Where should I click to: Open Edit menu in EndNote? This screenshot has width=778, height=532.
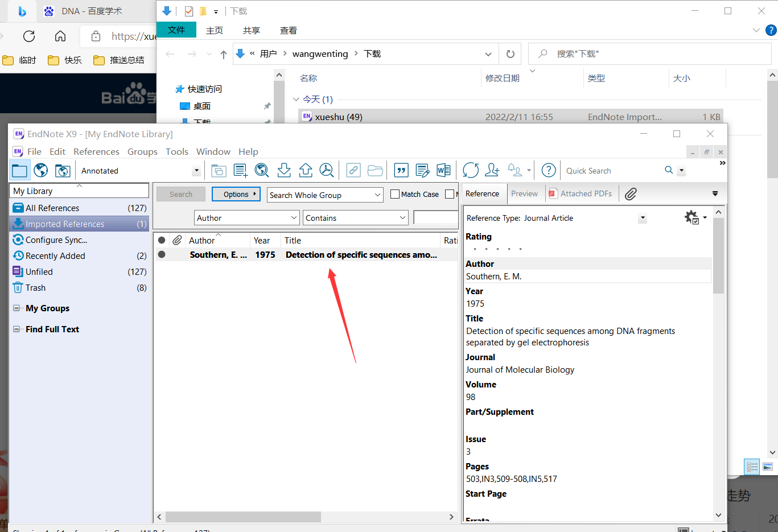click(x=57, y=151)
